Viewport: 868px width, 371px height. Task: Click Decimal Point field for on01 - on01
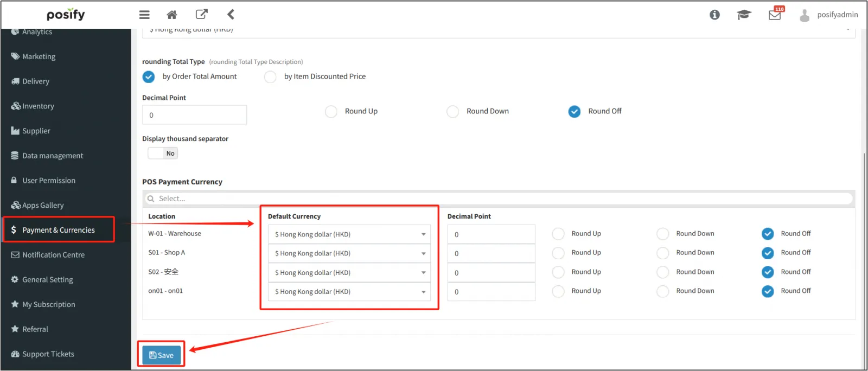[491, 292]
